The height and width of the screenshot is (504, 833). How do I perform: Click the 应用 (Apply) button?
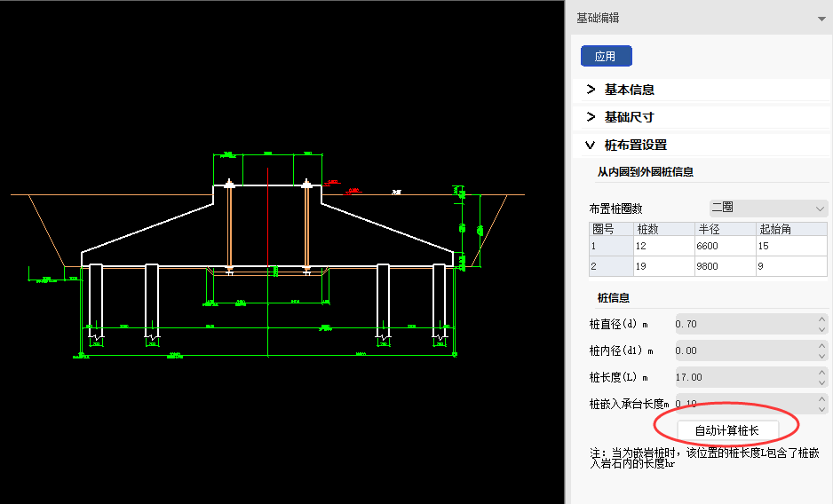(x=606, y=56)
